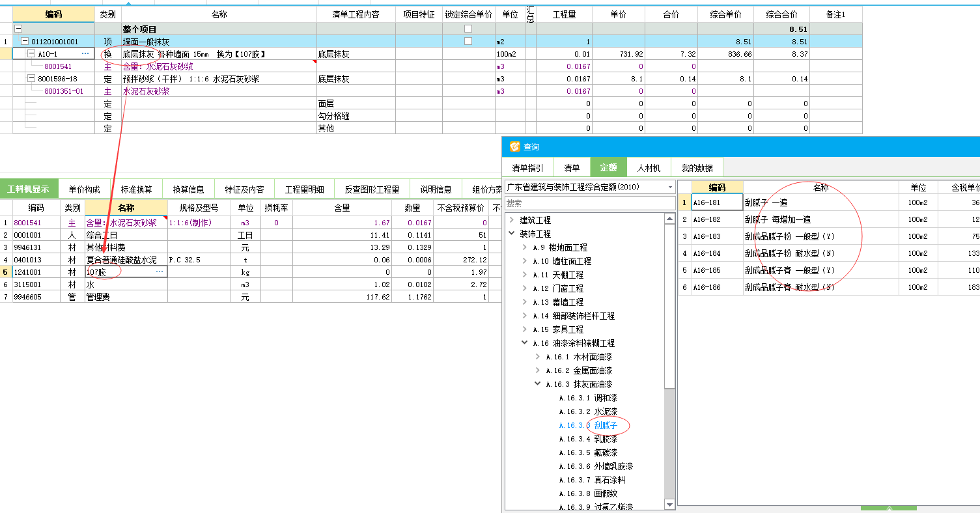Open the 特征及内容 tab
The height and width of the screenshot is (513, 980).
(244, 189)
